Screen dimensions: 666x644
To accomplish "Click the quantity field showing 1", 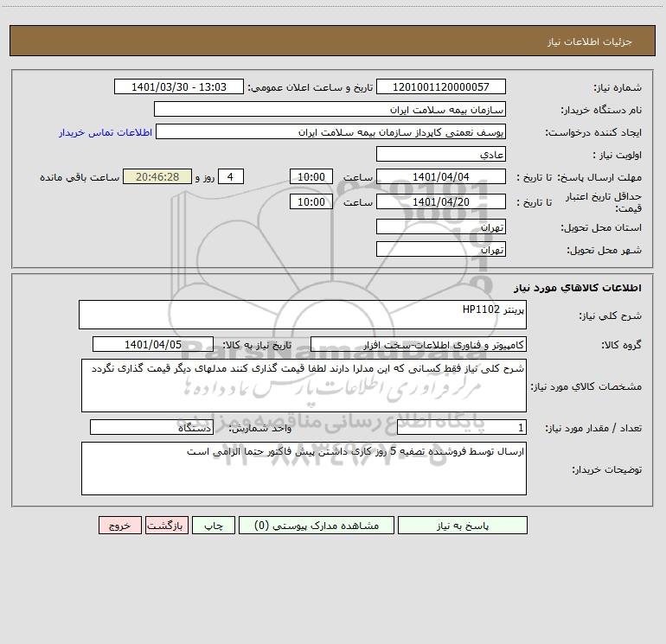I will pos(462,428).
